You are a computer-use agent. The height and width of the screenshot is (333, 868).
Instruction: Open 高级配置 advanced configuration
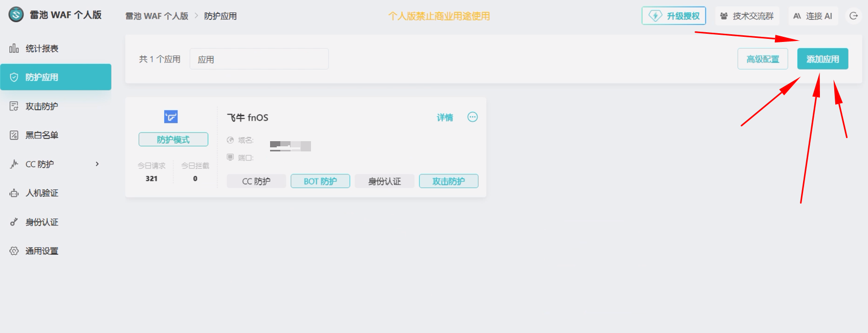tap(763, 59)
